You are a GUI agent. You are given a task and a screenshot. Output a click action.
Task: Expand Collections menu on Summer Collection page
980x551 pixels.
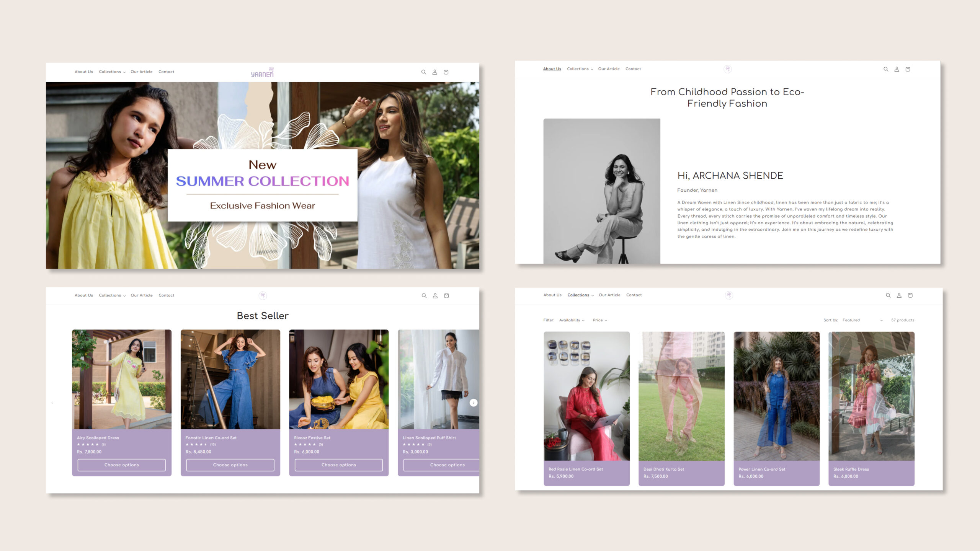112,72
